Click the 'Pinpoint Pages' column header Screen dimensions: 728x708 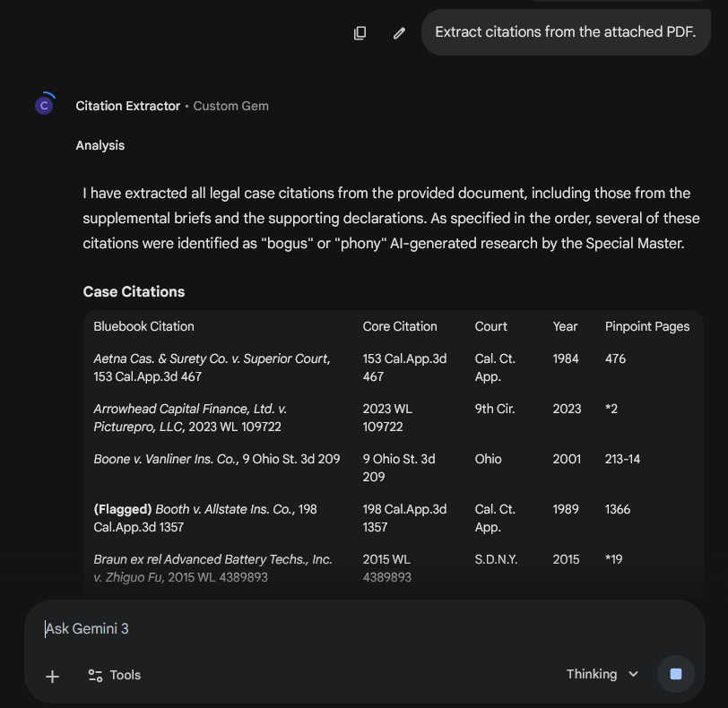tap(647, 326)
